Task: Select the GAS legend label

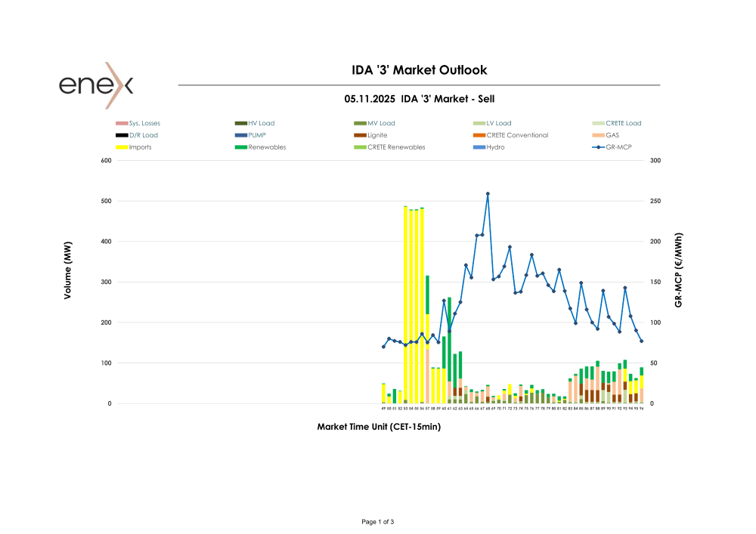Action: pos(612,135)
